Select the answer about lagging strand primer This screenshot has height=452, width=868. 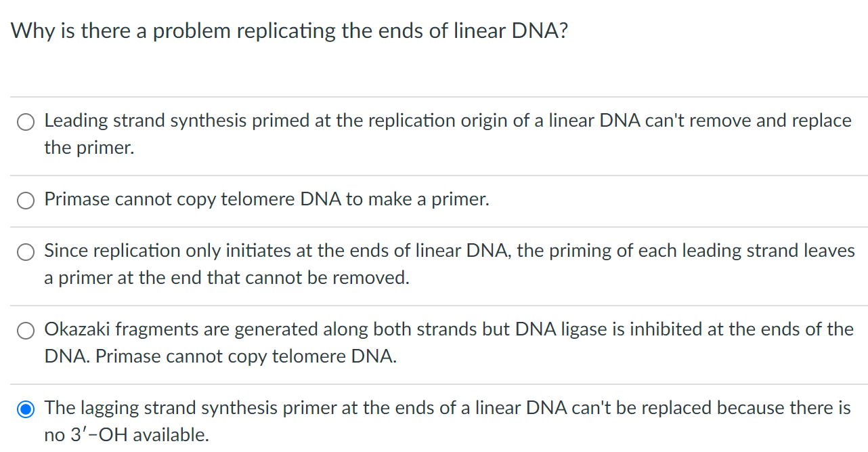click(x=25, y=409)
